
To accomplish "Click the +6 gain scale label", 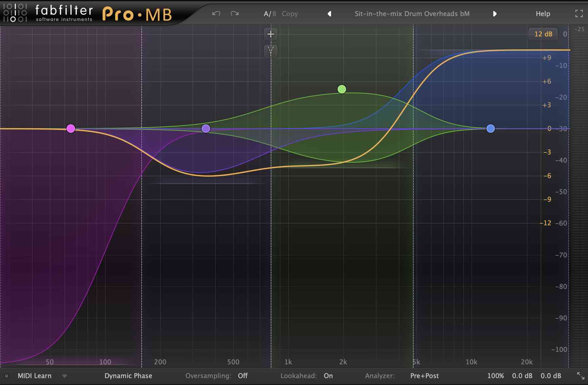I will 547,81.
